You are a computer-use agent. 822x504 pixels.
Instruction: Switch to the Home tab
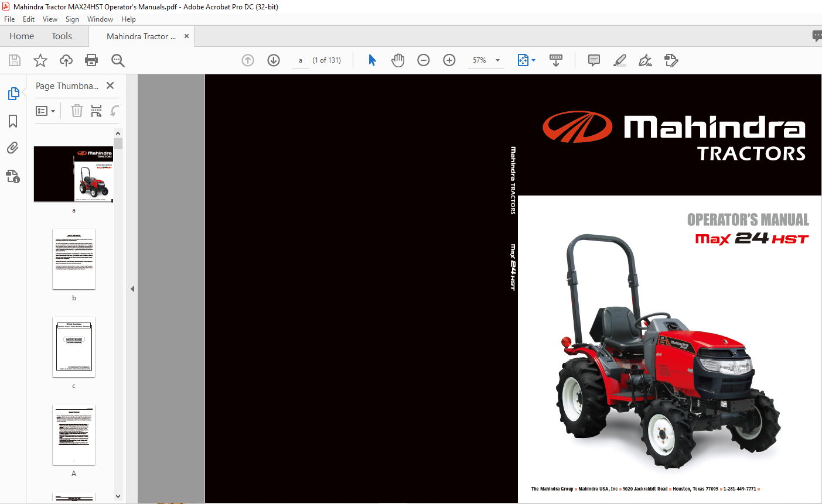[22, 36]
